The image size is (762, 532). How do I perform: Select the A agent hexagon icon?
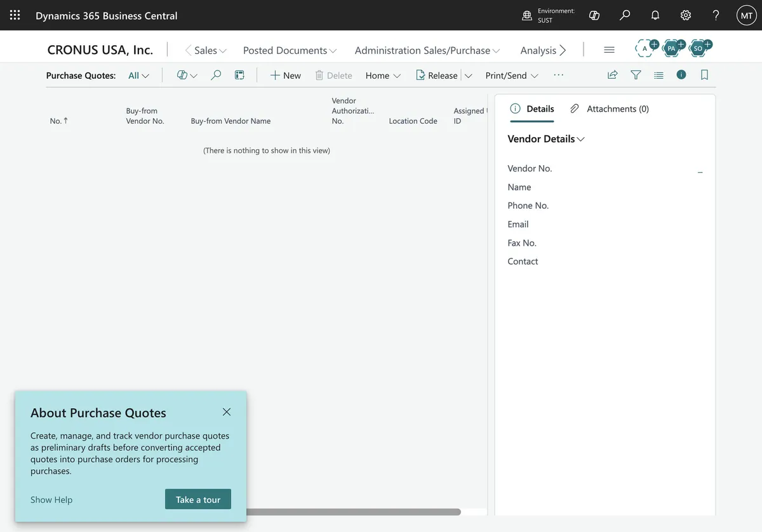click(x=646, y=48)
